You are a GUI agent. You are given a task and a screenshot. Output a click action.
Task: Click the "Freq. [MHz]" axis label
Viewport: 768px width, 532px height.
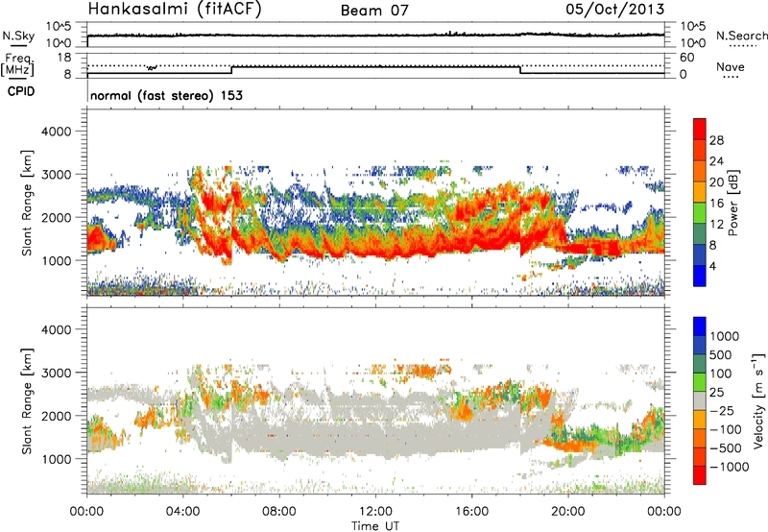pyautogui.click(x=18, y=65)
